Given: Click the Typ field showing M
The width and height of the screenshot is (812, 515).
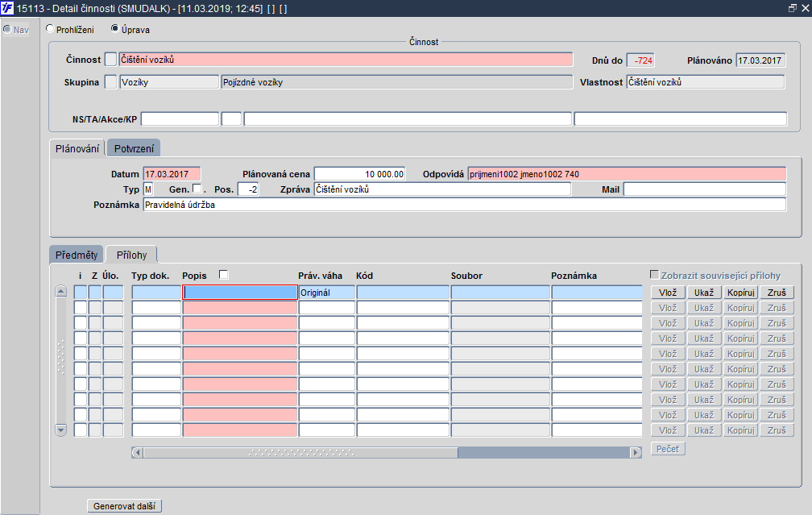Looking at the screenshot, I should [x=148, y=189].
